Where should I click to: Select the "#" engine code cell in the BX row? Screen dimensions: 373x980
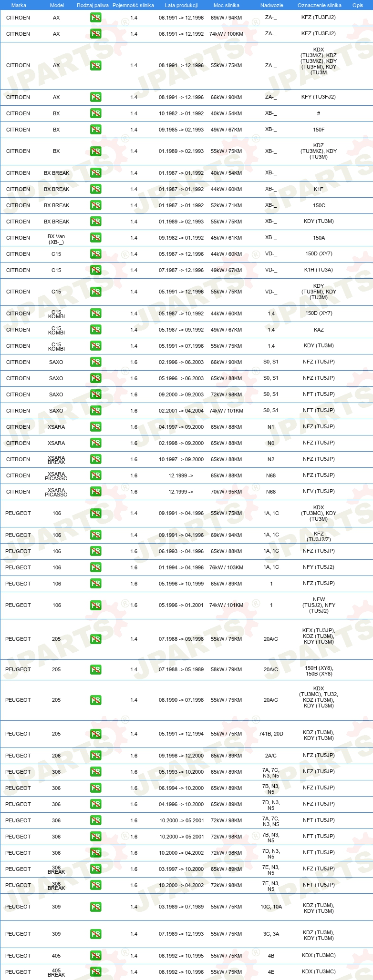(319, 113)
